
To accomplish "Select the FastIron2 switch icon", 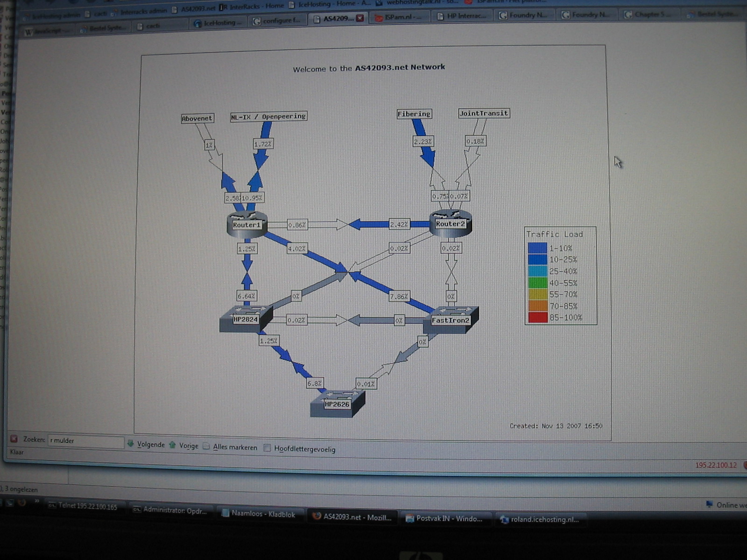I will click(x=450, y=319).
